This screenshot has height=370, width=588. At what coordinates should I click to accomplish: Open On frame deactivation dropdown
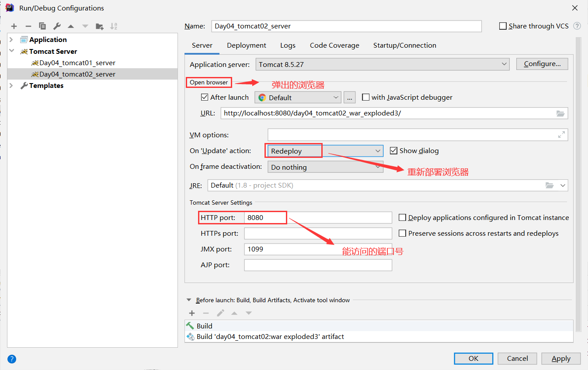[x=325, y=167]
